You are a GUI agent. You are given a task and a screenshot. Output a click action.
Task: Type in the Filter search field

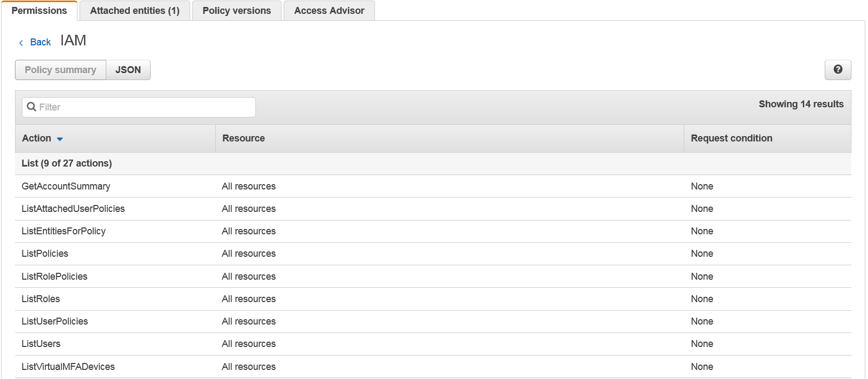click(144, 107)
